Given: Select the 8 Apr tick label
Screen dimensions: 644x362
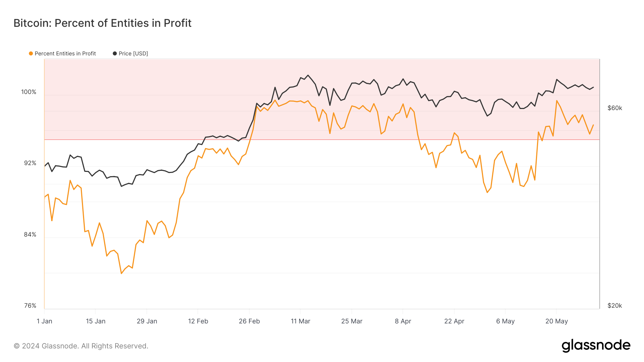Looking at the screenshot, I should coord(403,321).
